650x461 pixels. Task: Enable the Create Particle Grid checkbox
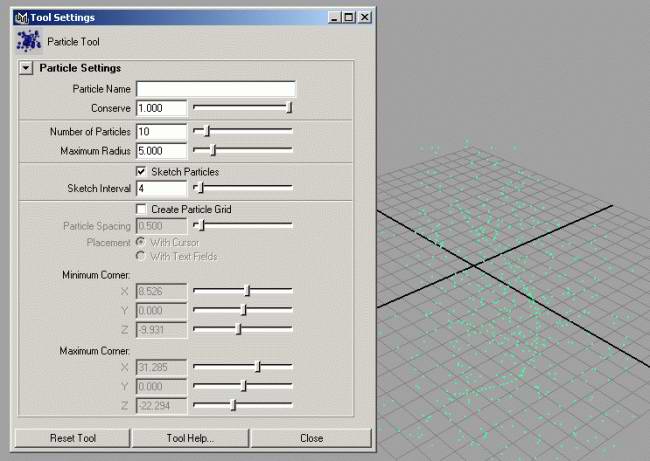[x=141, y=209]
